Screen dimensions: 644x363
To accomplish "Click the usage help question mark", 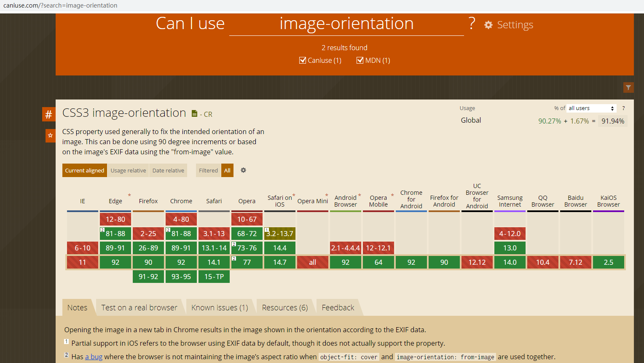I will 623,108.
